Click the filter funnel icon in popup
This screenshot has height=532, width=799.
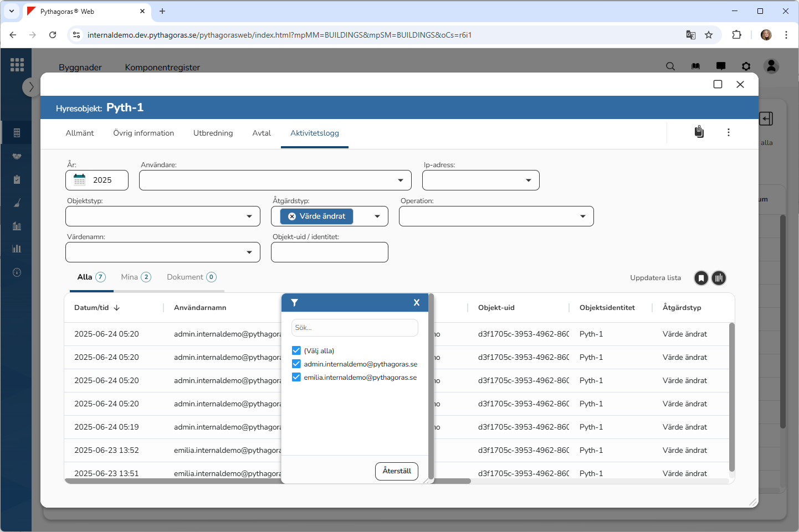click(x=294, y=303)
